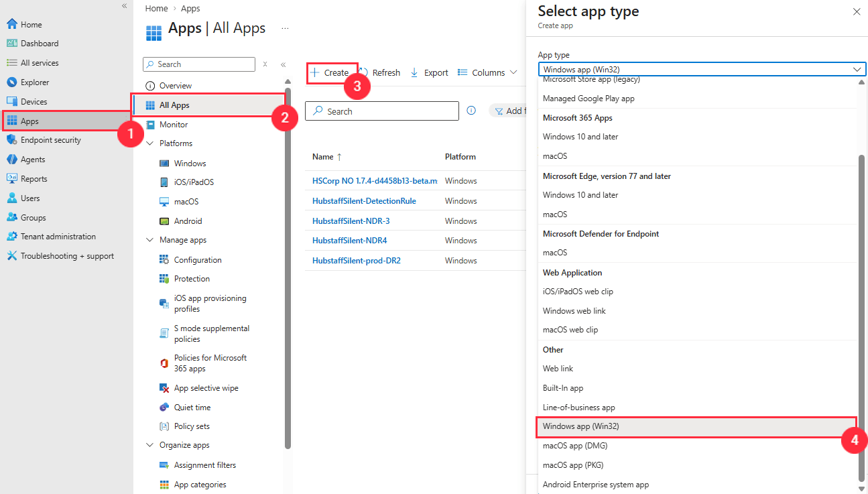The width and height of the screenshot is (868, 494).
Task: Open the Quiet time menu item
Action: [192, 408]
